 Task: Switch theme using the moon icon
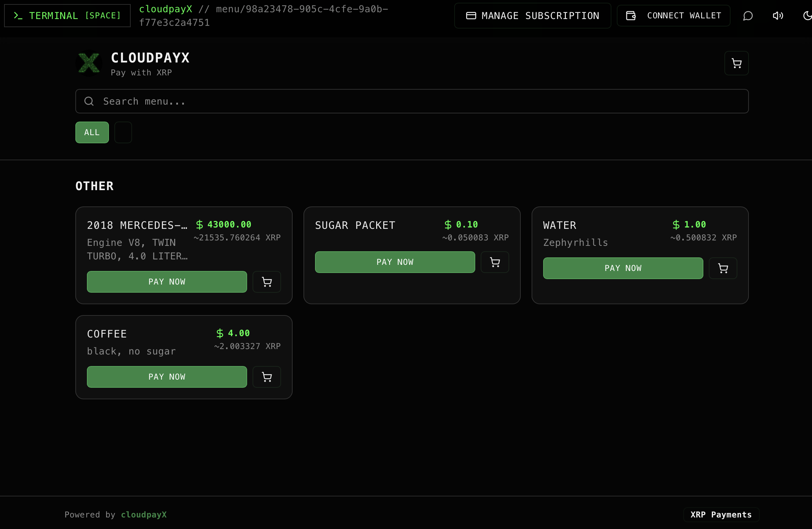click(807, 15)
